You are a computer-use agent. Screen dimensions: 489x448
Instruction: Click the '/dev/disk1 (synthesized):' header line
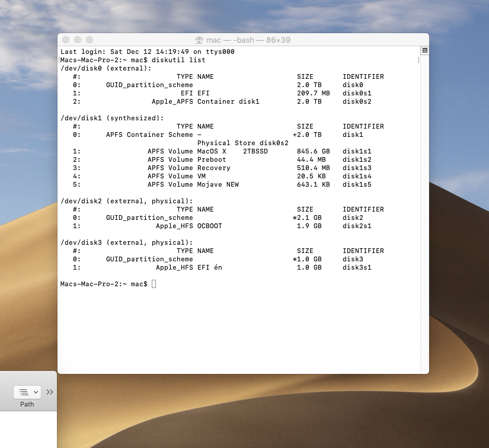coord(112,118)
